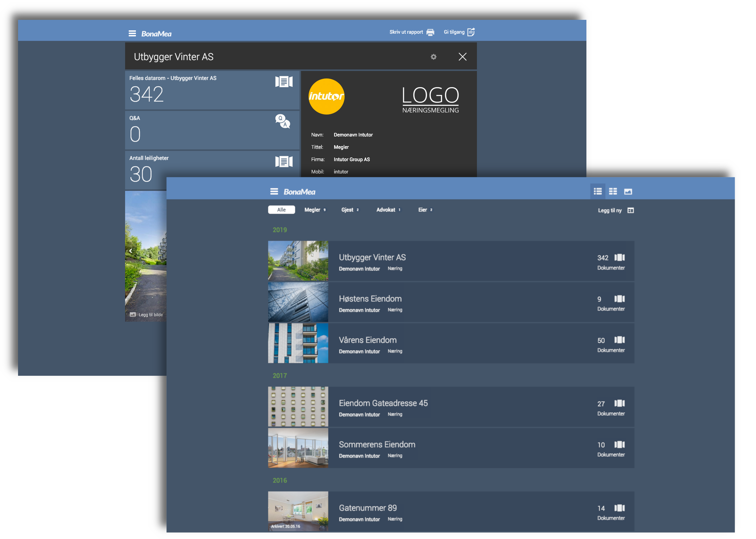Open Sommerens Eiendom list entry
Image resolution: width=756 pixels, height=539 pixels.
pyautogui.click(x=377, y=445)
